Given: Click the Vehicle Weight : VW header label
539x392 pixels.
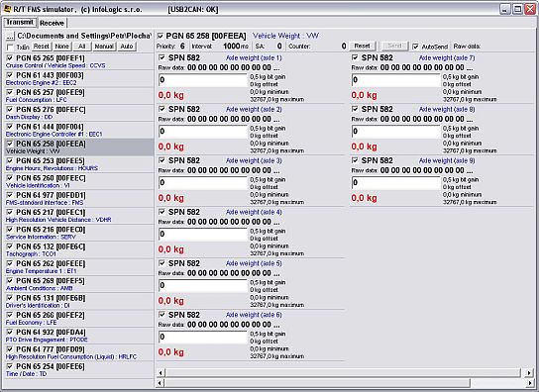Looking at the screenshot, I should pyautogui.click(x=285, y=36).
